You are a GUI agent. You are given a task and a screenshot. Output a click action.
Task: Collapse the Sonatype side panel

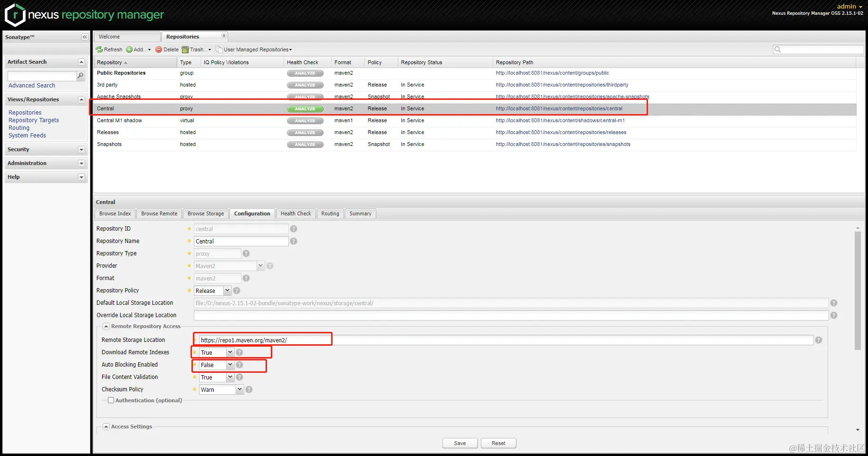coord(85,37)
